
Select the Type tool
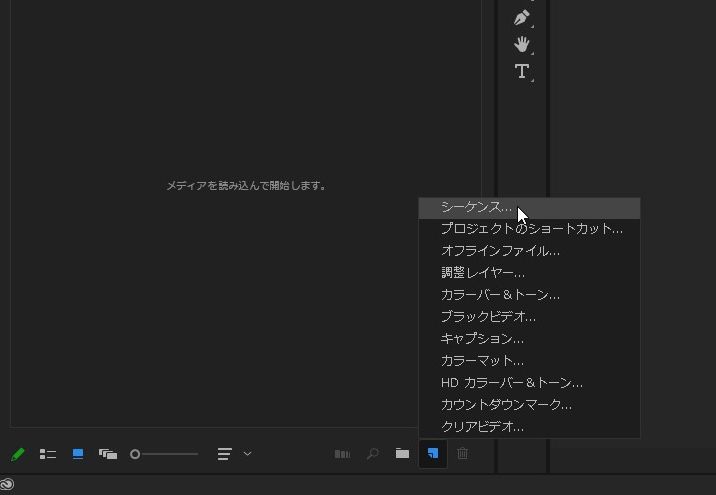(521, 71)
